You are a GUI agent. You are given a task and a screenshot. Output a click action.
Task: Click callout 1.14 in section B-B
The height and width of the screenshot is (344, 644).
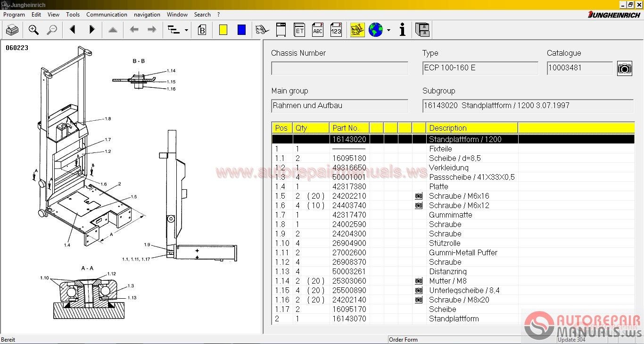click(171, 71)
